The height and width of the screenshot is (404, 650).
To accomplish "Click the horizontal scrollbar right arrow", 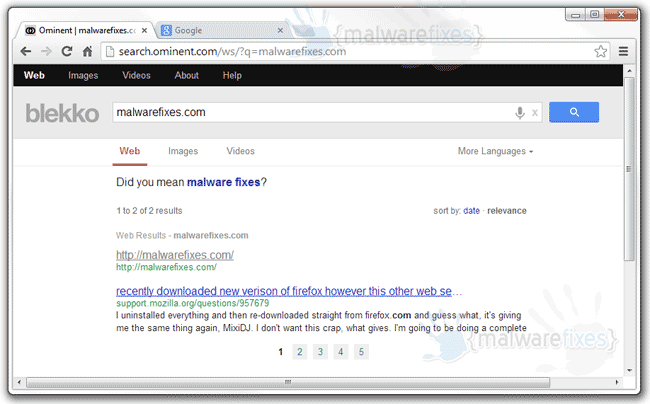I will (x=617, y=382).
